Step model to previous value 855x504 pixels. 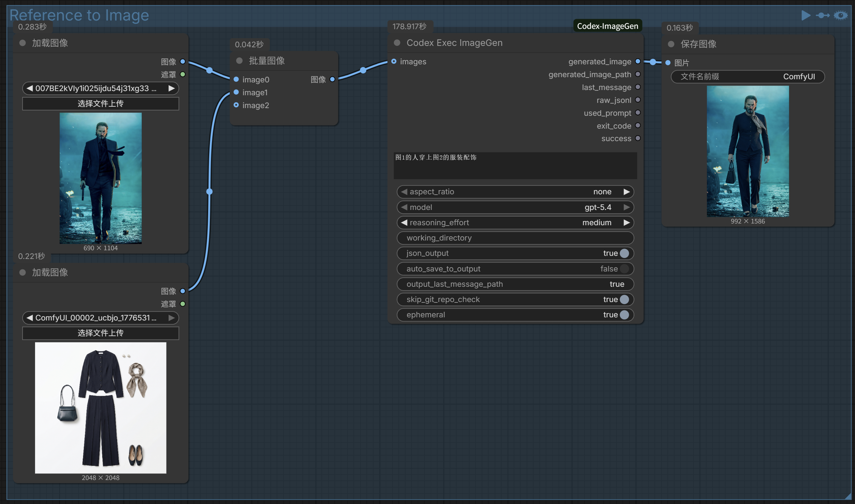coord(404,208)
